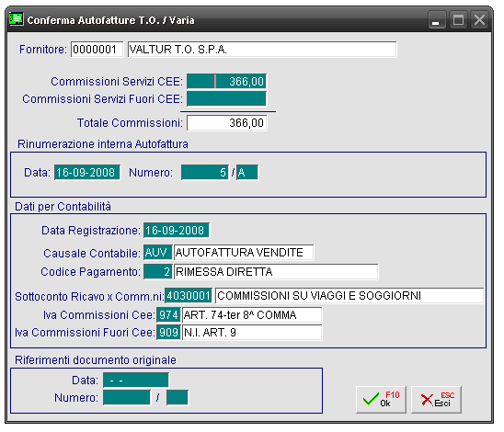Click the original document Numero field
The width and height of the screenshot is (504, 432).
(127, 398)
